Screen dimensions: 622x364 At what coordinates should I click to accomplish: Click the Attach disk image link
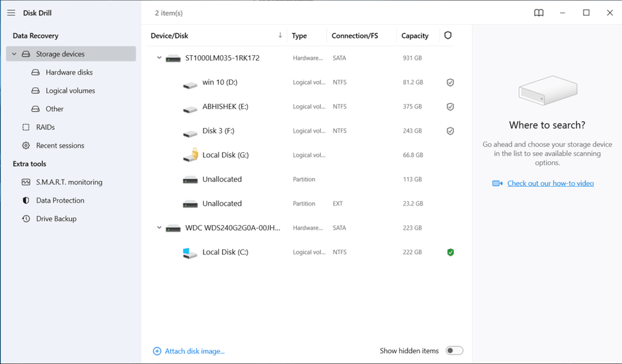tap(188, 351)
